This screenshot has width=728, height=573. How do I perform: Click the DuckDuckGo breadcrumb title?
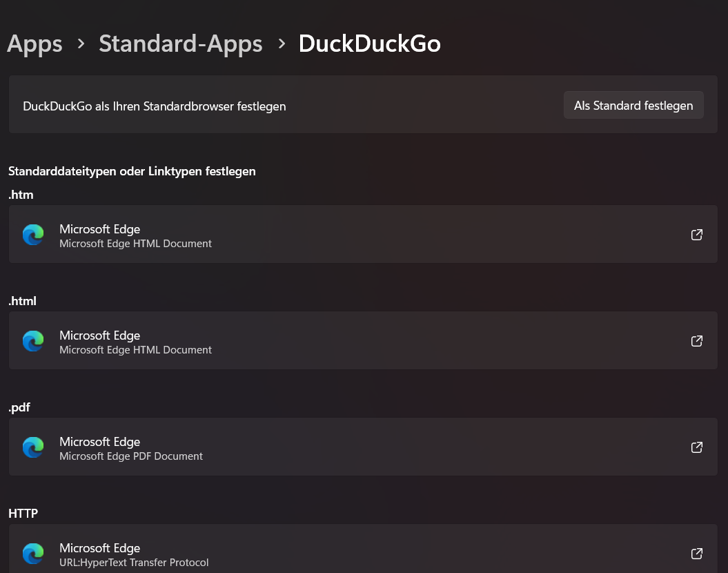click(x=369, y=44)
